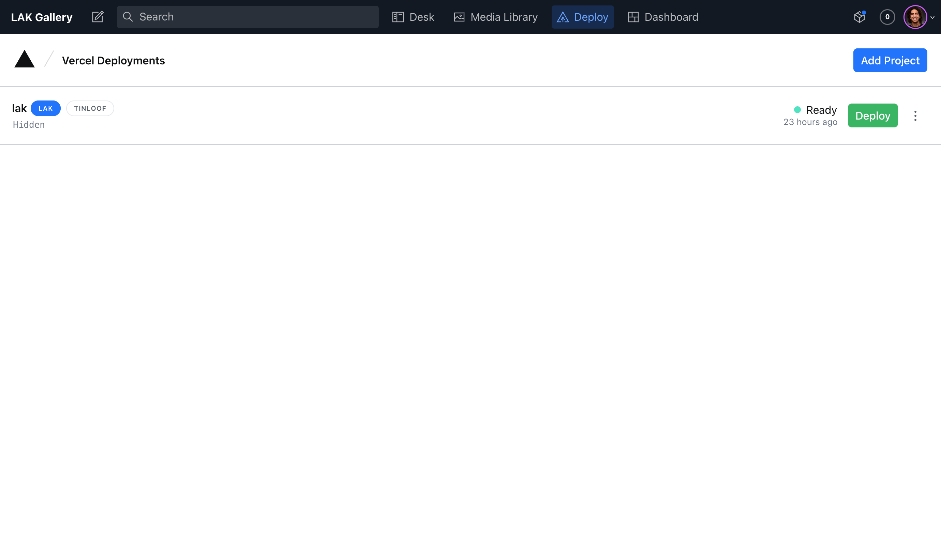Screen dimensions: 941x560
Task: Click the blue LAK badge
Action: click(x=46, y=108)
